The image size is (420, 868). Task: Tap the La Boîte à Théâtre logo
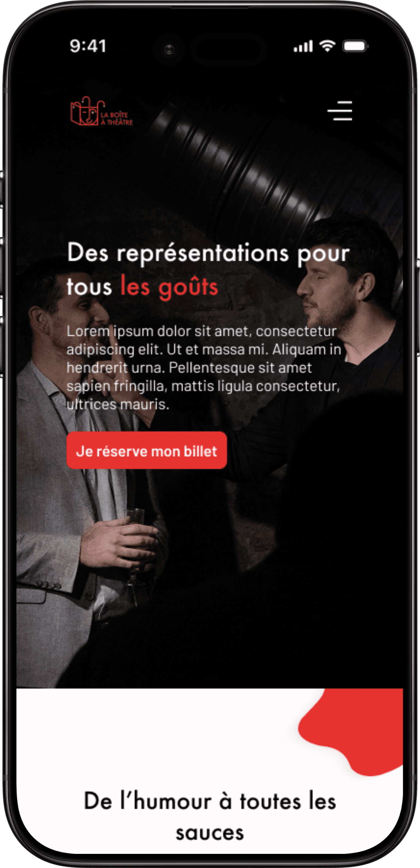point(101,111)
